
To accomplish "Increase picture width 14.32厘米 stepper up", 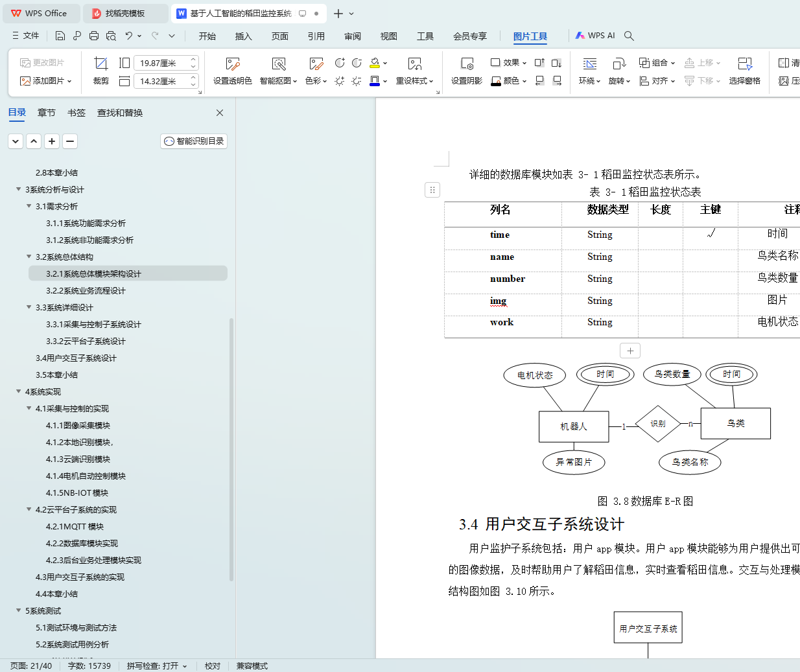I will 193,78.
